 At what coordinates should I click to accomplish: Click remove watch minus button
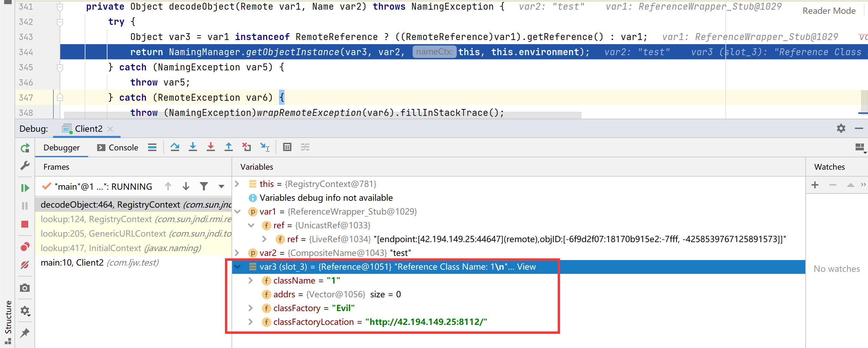833,185
